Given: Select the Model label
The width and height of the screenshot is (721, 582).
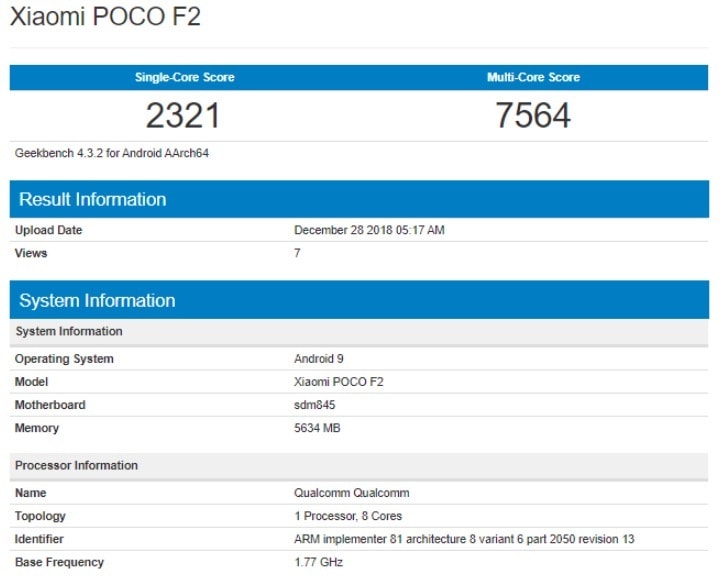Looking at the screenshot, I should click(31, 382).
